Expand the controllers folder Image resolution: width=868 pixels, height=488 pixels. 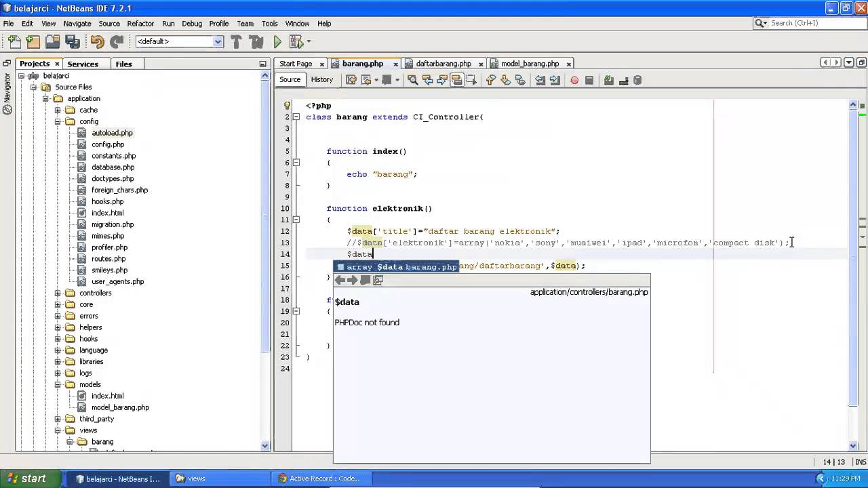coord(58,293)
